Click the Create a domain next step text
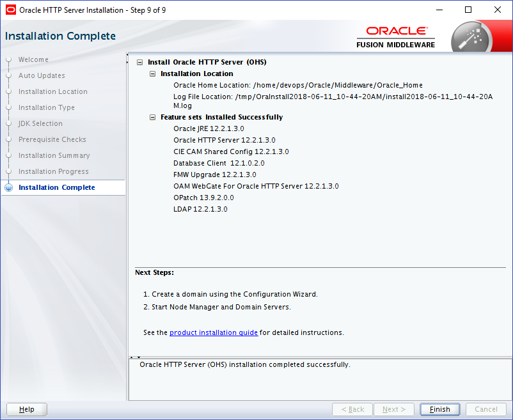The height and width of the screenshot is (420, 513). pyautogui.click(x=230, y=294)
